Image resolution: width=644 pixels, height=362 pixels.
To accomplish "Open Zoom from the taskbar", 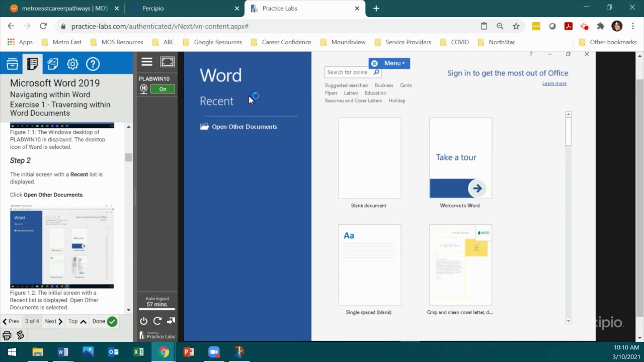I will tap(214, 352).
